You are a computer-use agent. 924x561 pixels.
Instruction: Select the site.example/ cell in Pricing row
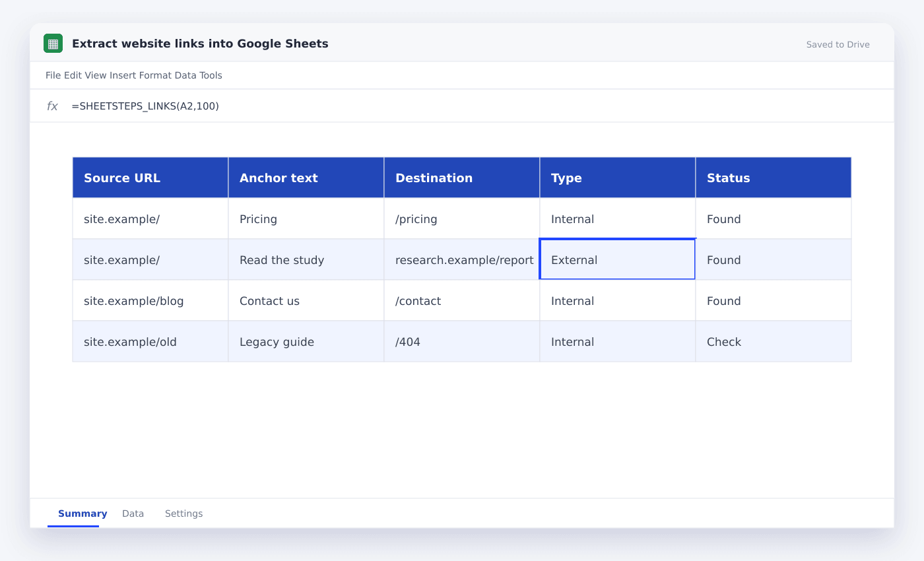point(150,218)
